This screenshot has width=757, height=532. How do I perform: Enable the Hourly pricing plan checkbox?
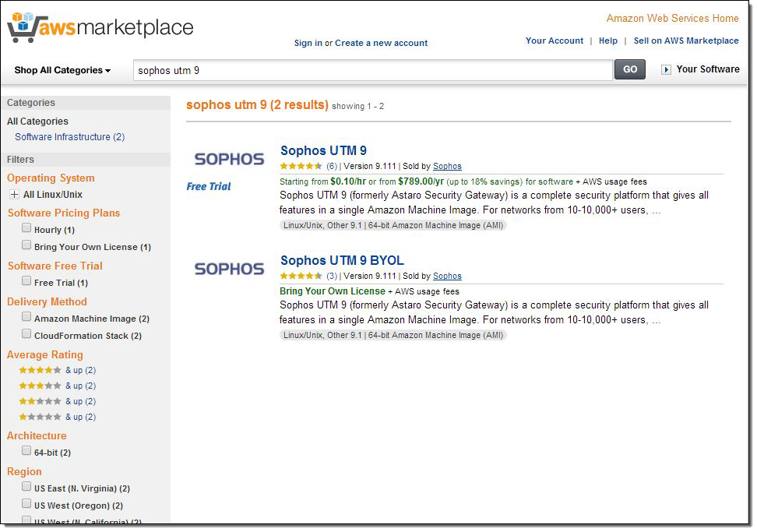click(x=26, y=228)
